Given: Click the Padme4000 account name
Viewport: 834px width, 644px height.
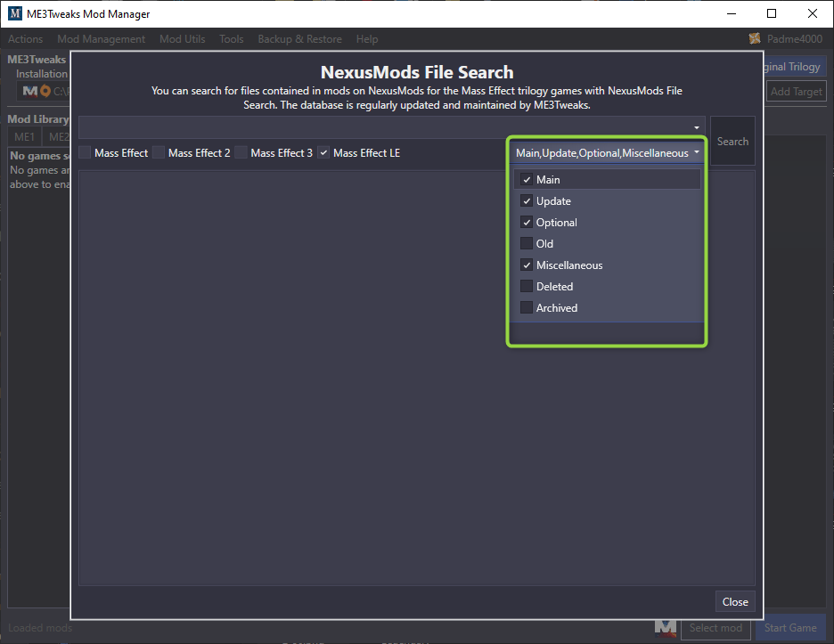Looking at the screenshot, I should (x=795, y=39).
